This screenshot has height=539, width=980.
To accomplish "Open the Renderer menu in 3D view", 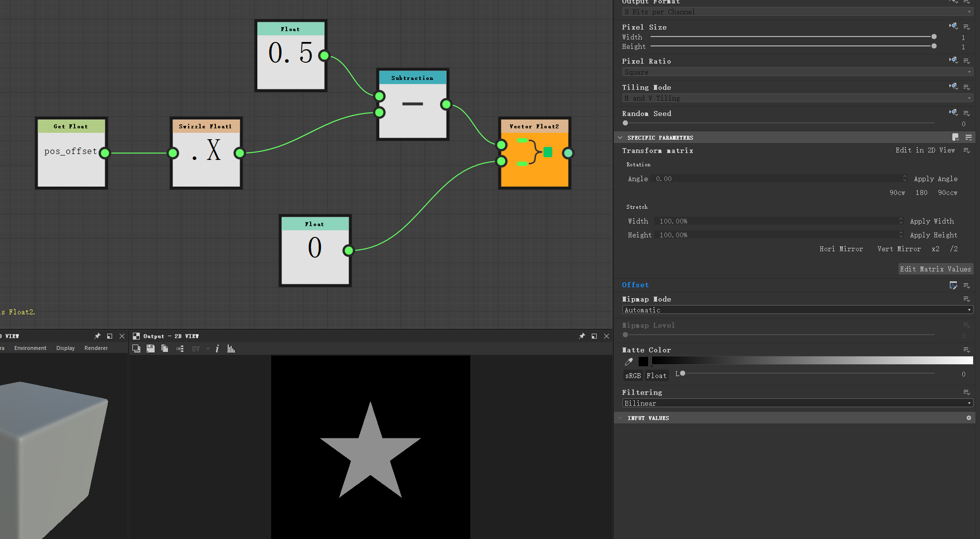I will point(96,348).
